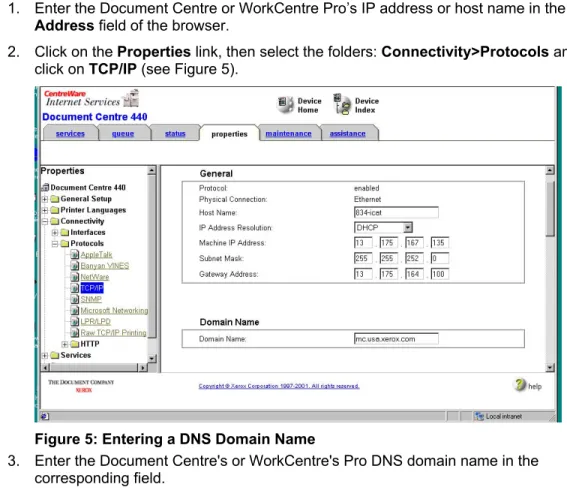
Task: Click the main panel scroll-down arrow
Action: click(x=550, y=368)
